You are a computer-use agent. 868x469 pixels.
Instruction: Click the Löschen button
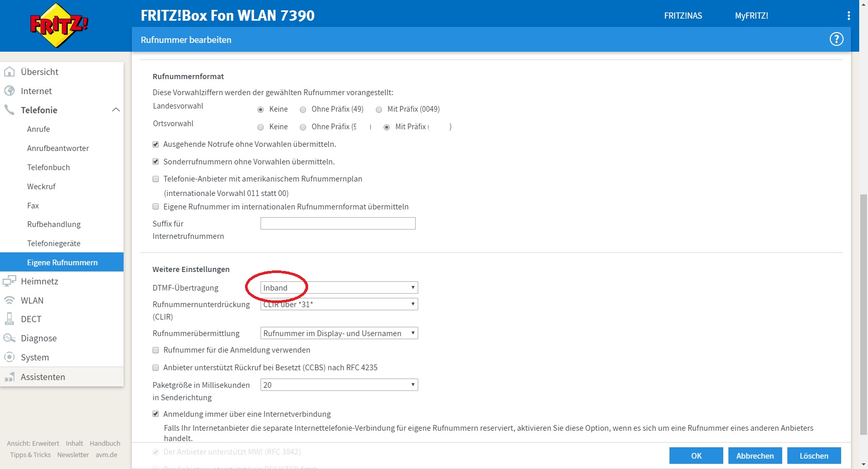click(814, 456)
